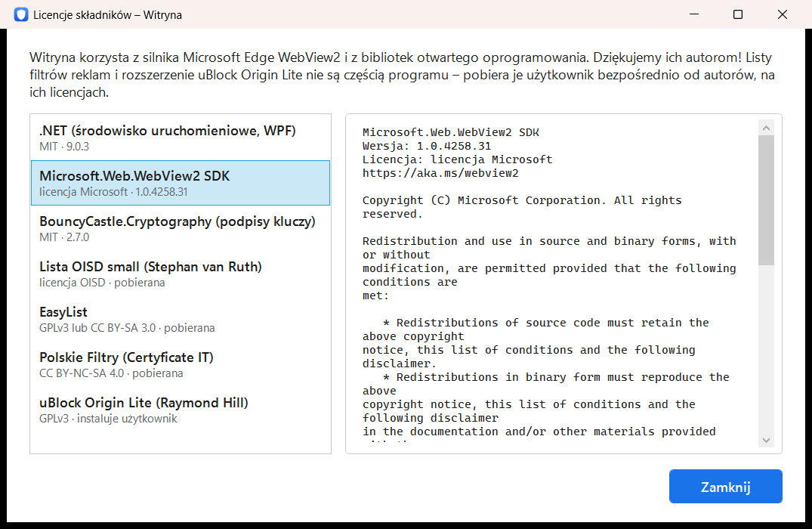This screenshot has height=529, width=812.
Task: Select Lista OISD small license entry
Action: [181, 274]
